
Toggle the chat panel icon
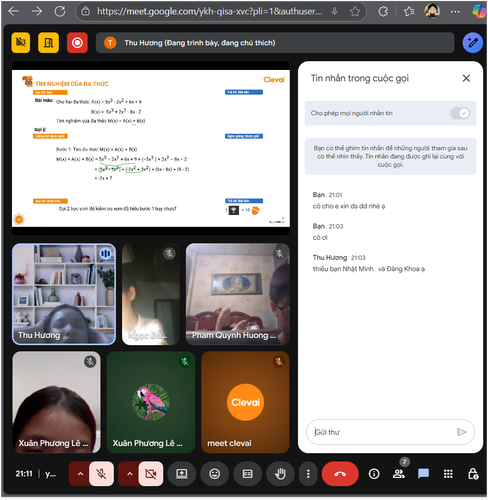pos(423,474)
